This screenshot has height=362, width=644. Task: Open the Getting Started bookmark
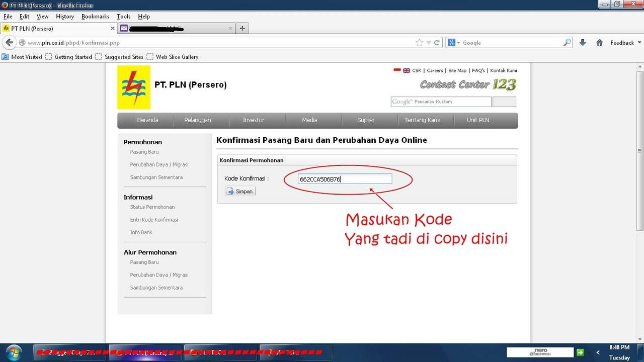click(x=69, y=57)
